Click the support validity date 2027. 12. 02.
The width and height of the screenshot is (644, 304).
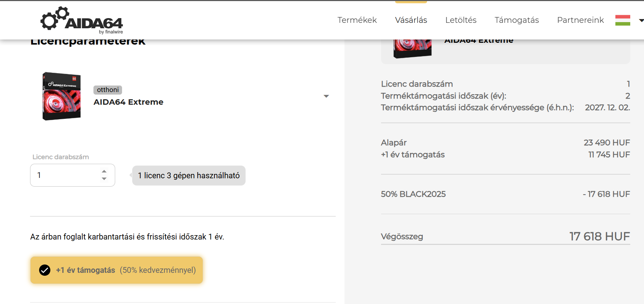[x=607, y=108]
